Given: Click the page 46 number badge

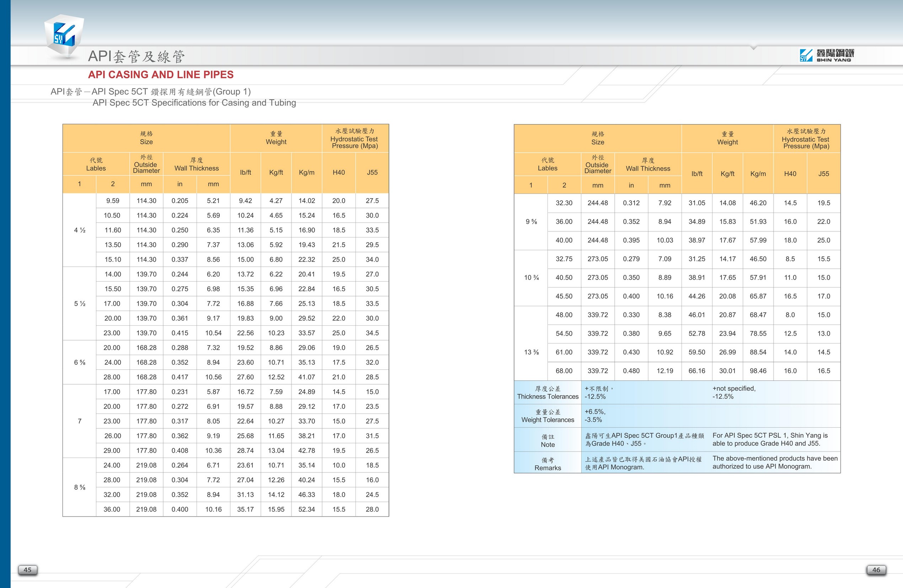Looking at the screenshot, I should [x=876, y=570].
